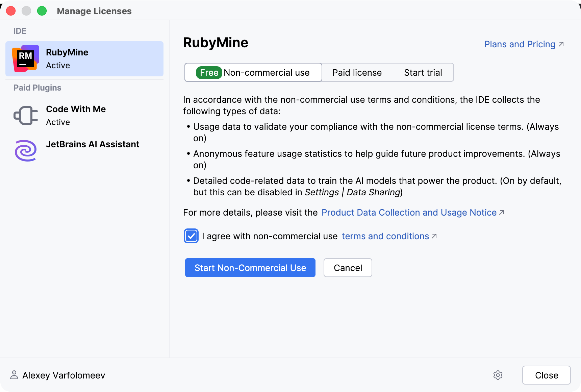Open the terms and conditions link

[x=389, y=236]
